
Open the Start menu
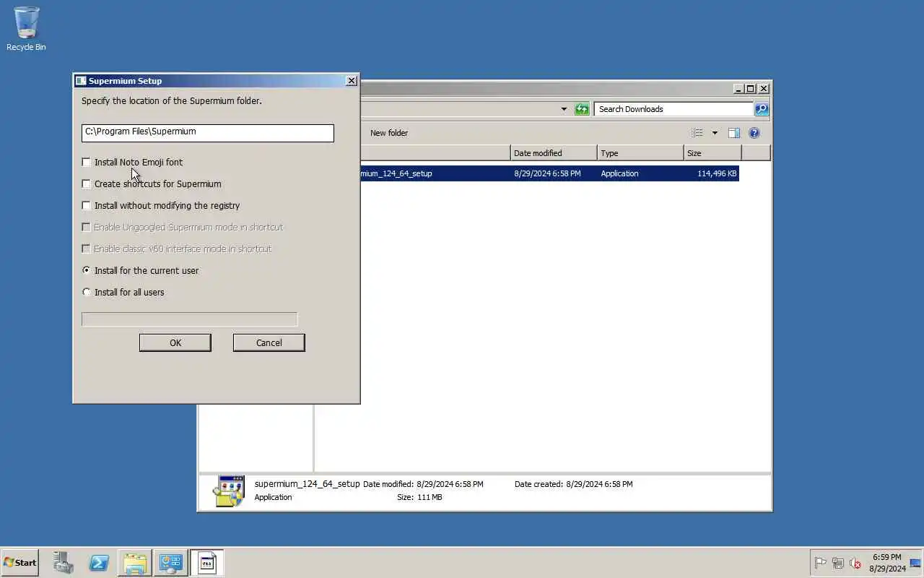[20, 562]
